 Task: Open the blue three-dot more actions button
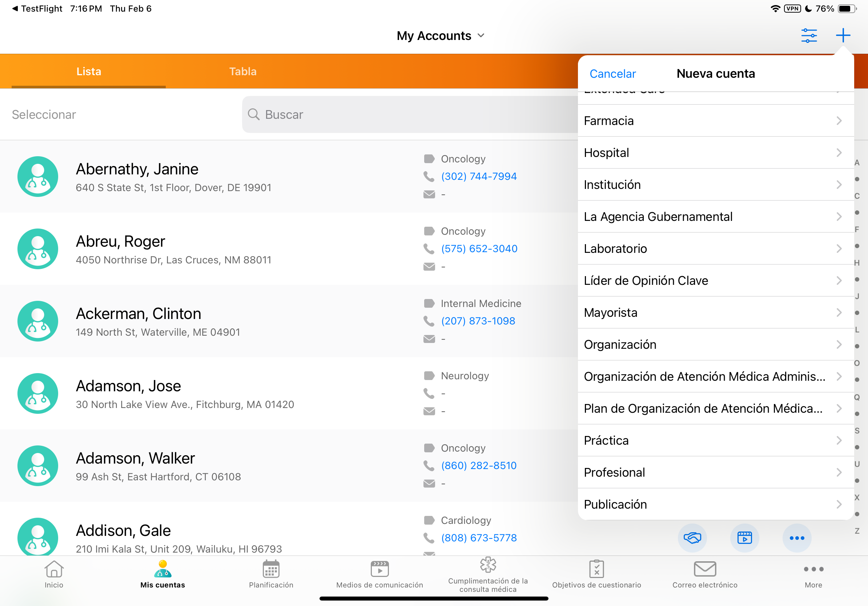(x=796, y=538)
